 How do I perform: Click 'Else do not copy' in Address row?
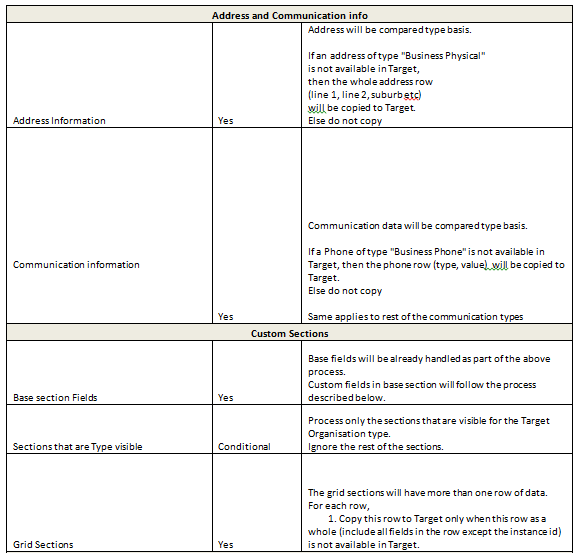(345, 121)
